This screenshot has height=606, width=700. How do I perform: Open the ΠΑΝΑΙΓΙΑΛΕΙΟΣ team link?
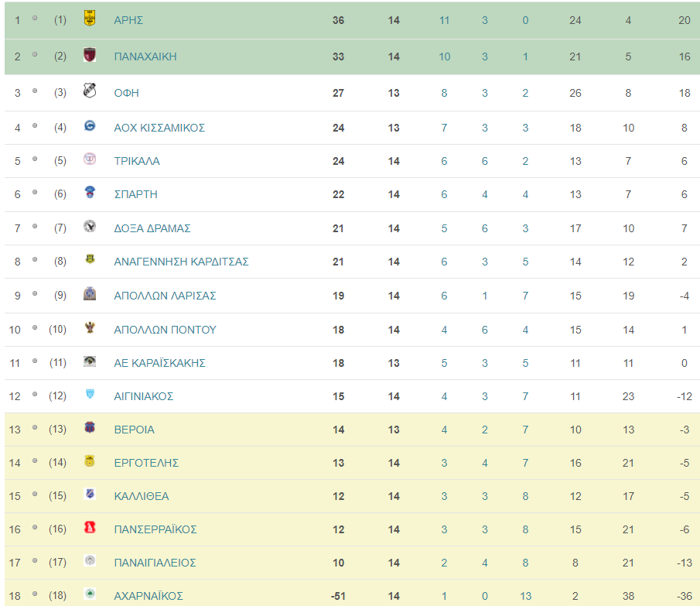tap(155, 563)
